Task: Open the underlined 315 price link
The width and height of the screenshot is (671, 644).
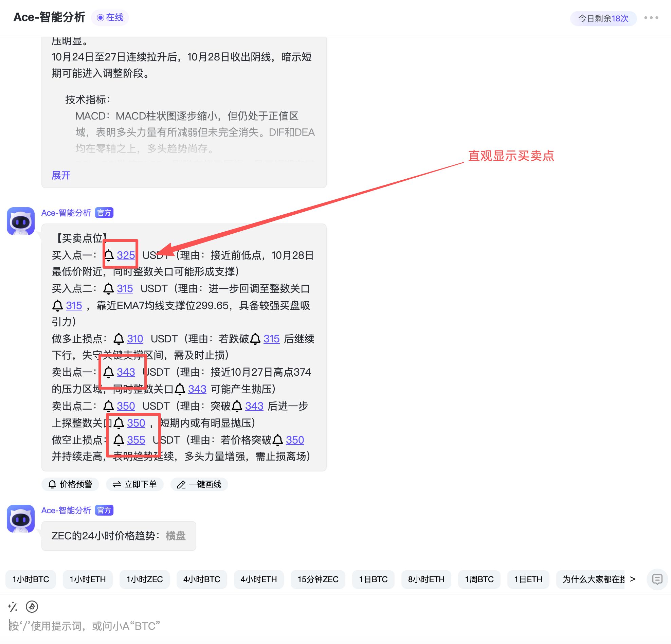Action: click(124, 289)
